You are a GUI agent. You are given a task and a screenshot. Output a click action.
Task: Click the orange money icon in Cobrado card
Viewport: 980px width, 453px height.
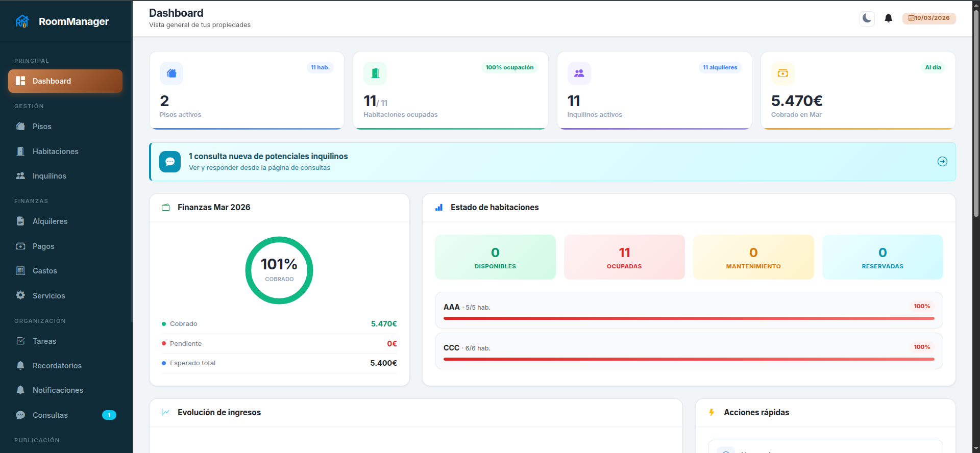click(782, 73)
